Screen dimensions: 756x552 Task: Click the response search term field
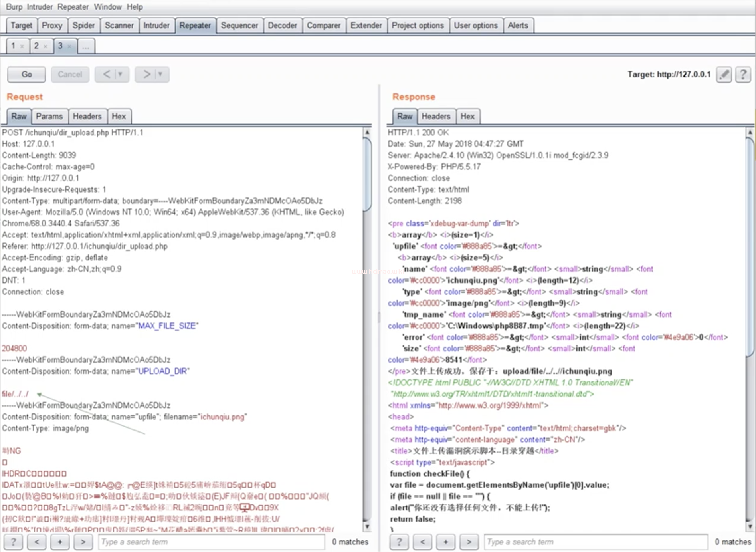[595, 542]
